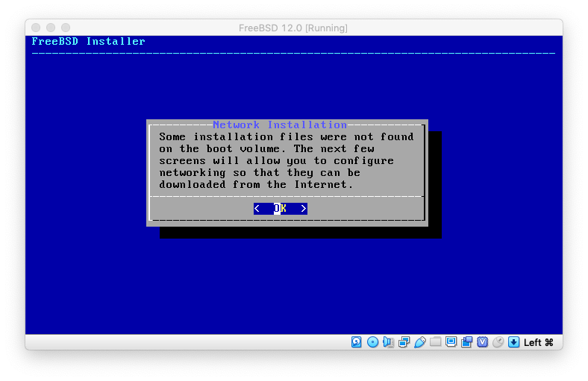The height and width of the screenshot is (381, 588).
Task: Click the keyboard capture arrow icon
Action: coord(513,342)
